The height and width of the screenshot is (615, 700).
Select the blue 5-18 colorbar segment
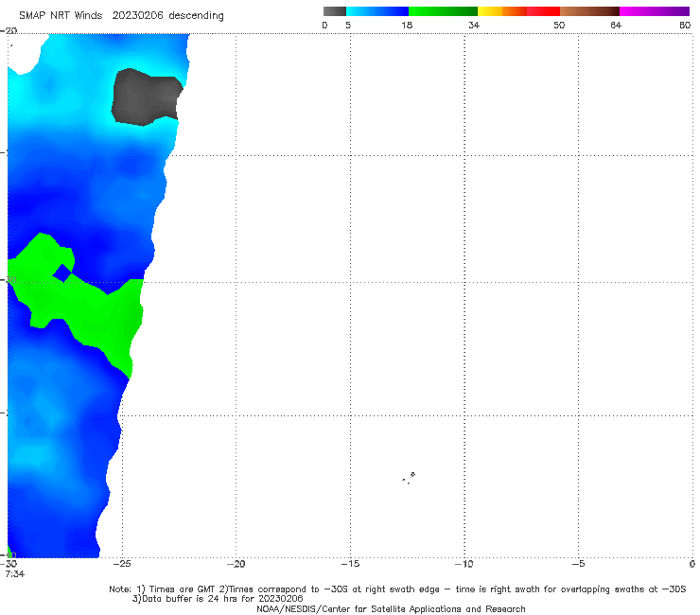click(377, 11)
